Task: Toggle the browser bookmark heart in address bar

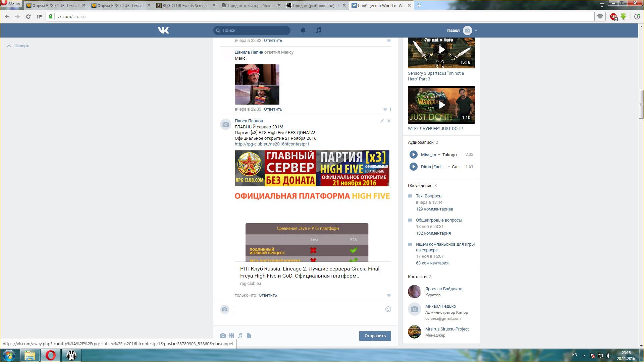Action: 600,16
